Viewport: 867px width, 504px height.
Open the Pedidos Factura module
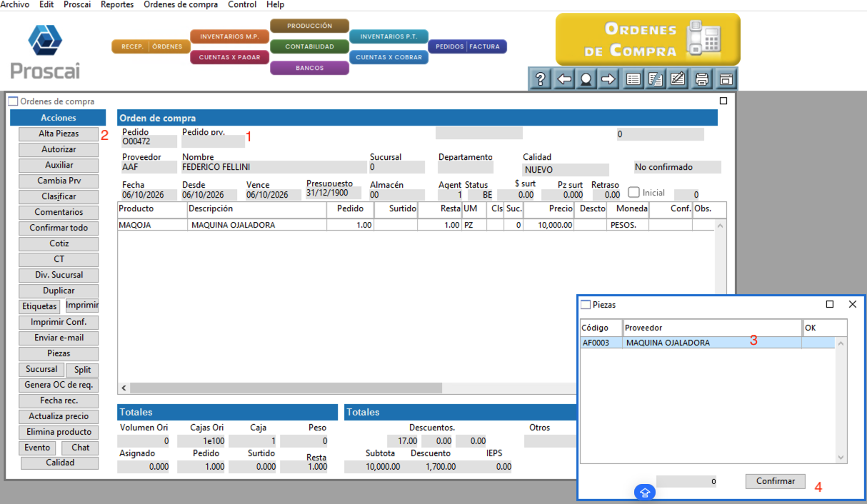(468, 47)
